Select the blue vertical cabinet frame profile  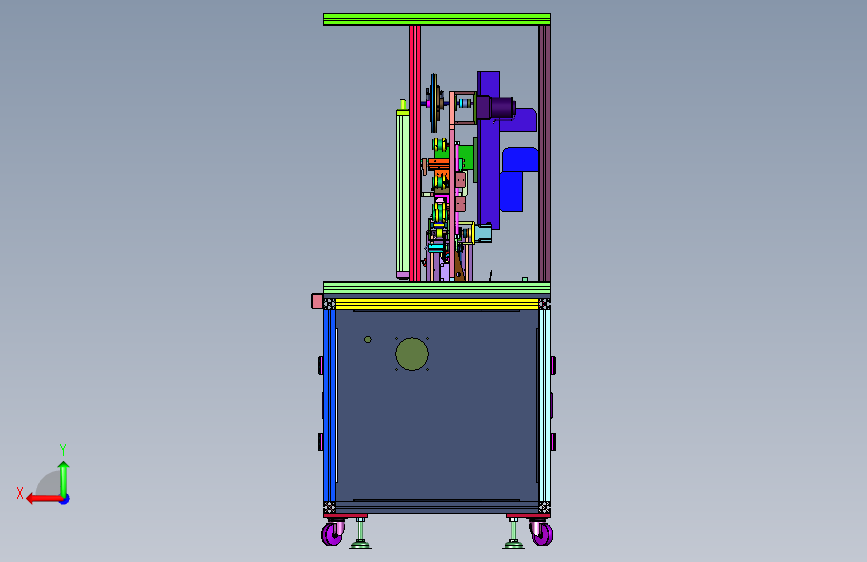329,405
